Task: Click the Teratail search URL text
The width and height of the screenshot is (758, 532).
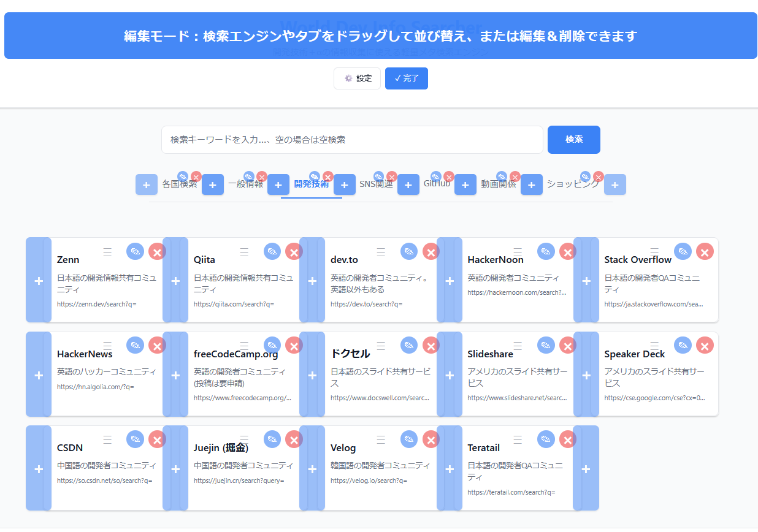Action: (x=511, y=492)
